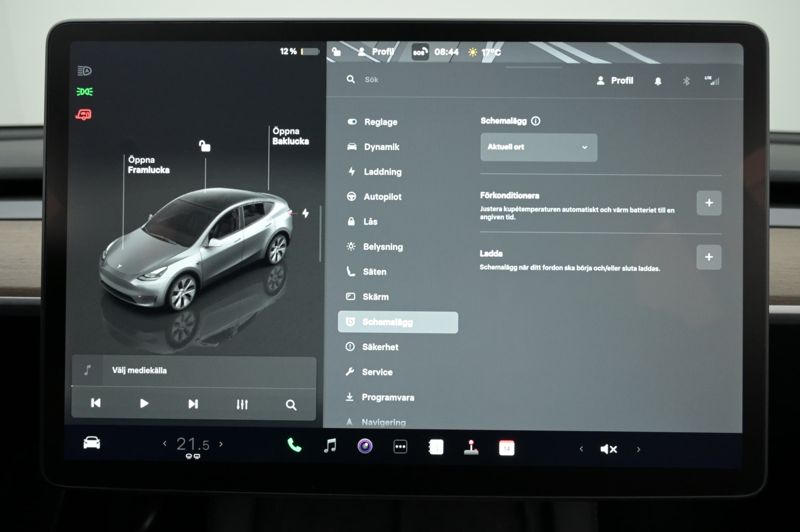This screenshot has width=800, height=532.
Task: Tap the notification bell icon
Action: pyautogui.click(x=658, y=82)
